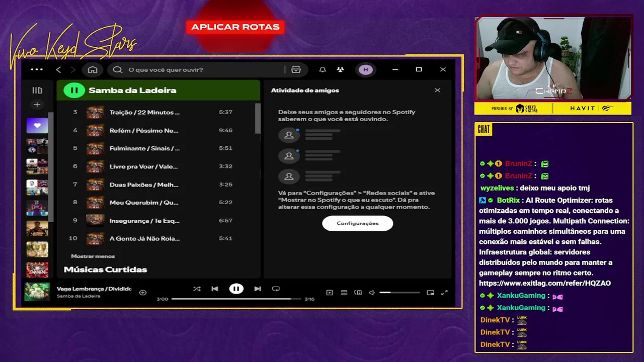
Task: Click the first friend placeholder avatar
Action: point(289,135)
